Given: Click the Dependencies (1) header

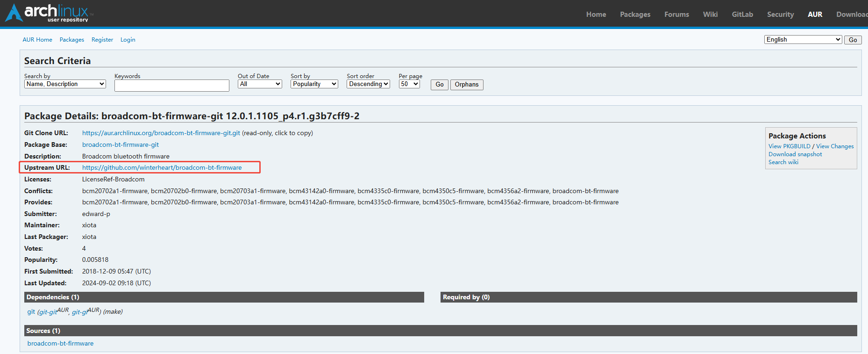Looking at the screenshot, I should (224, 297).
